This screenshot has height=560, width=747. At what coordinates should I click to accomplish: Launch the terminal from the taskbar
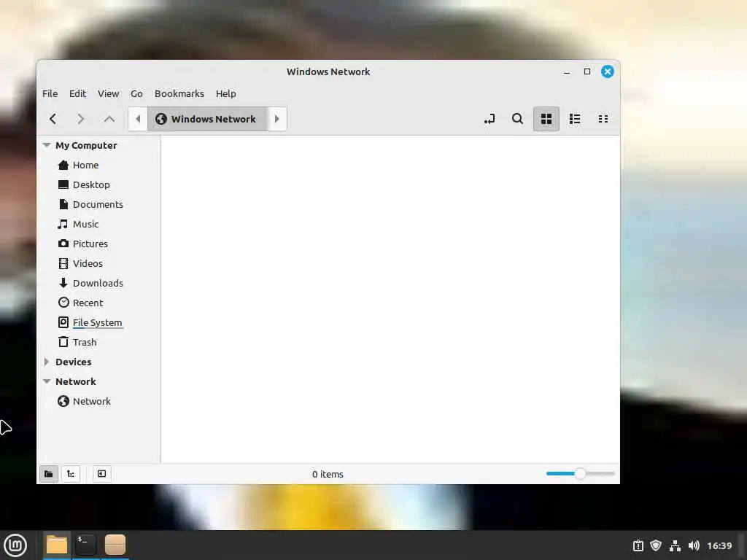click(86, 545)
